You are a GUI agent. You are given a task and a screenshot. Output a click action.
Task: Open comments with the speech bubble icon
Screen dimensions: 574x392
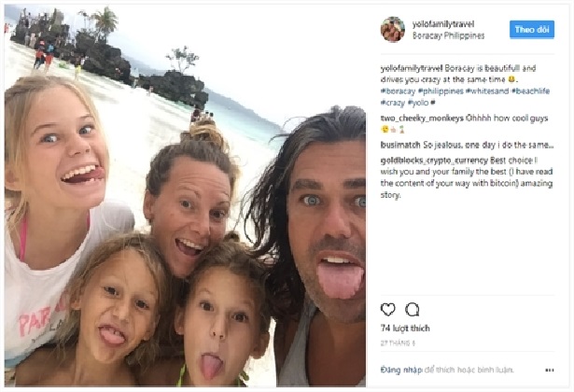412,310
